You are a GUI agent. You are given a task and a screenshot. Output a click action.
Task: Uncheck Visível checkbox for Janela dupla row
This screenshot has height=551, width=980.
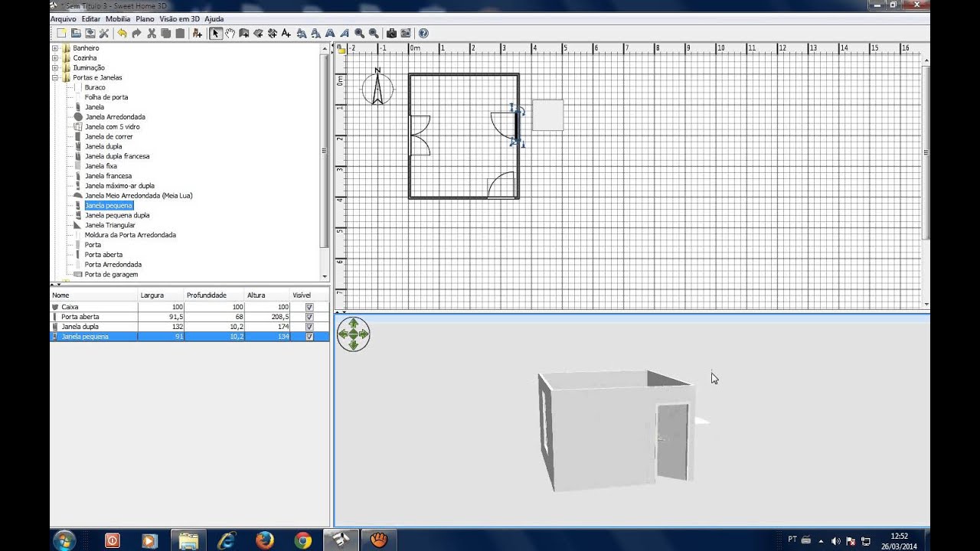click(309, 327)
